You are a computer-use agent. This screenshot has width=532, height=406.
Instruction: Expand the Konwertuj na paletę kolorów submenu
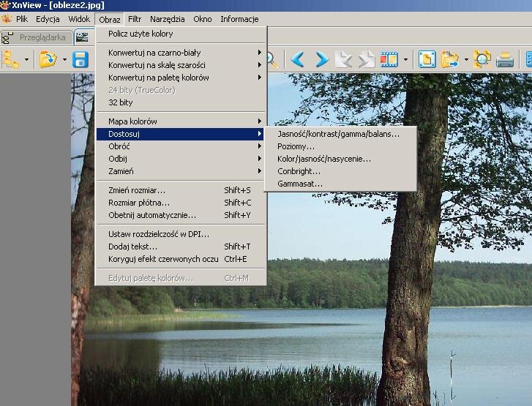point(181,78)
